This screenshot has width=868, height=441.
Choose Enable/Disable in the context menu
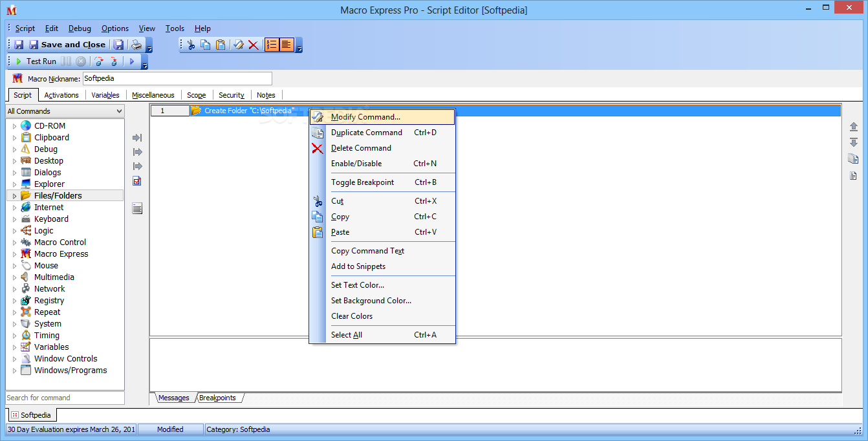382,164
